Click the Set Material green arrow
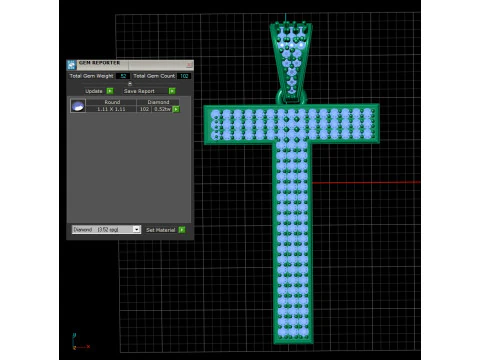 point(182,230)
